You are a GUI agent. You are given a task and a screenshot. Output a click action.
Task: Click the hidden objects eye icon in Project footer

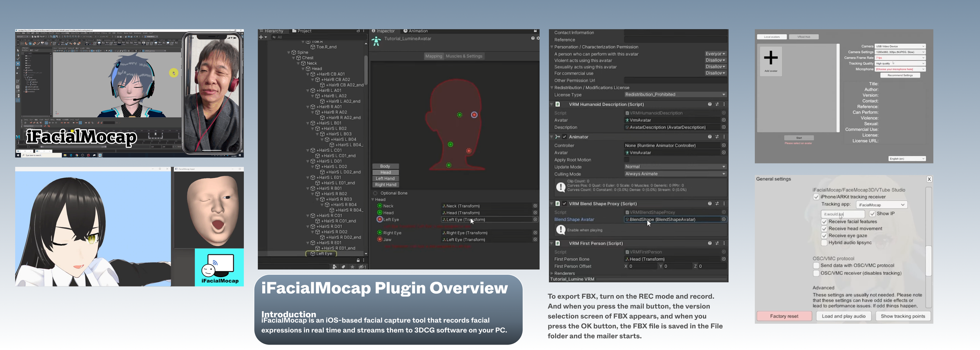[x=363, y=267]
